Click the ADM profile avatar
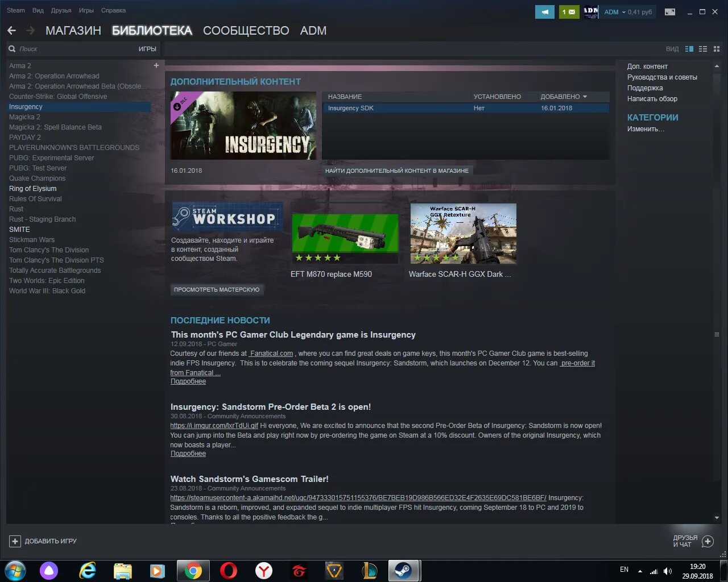The width and height of the screenshot is (728, 582). coord(591,11)
